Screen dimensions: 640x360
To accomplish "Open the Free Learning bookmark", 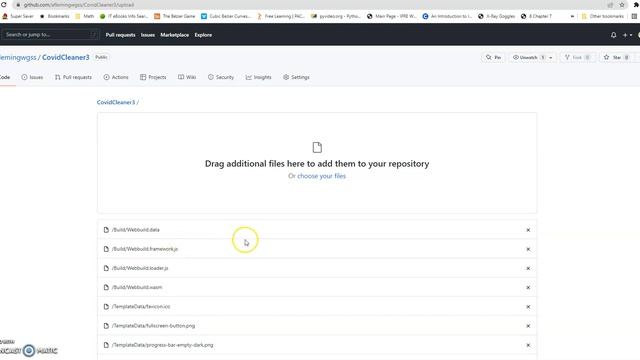I will (280, 16).
